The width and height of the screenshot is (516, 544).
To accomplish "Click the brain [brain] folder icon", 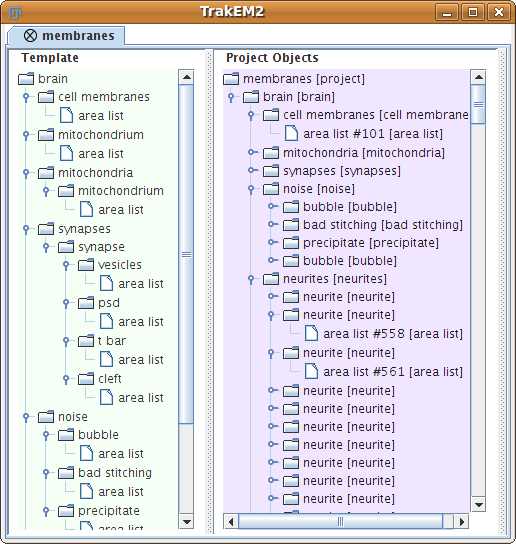I will point(251,97).
